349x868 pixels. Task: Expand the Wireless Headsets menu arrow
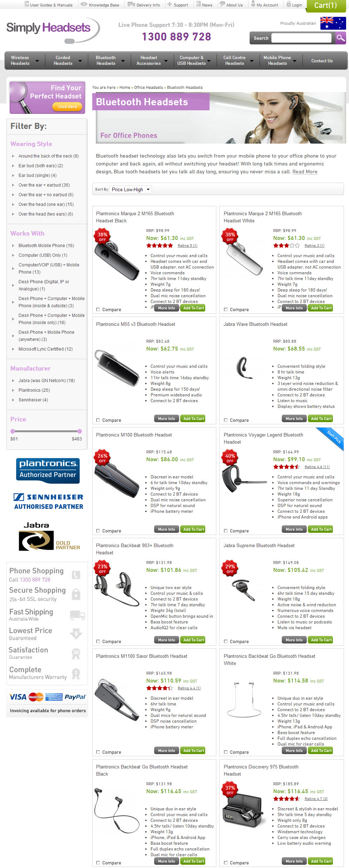37,61
